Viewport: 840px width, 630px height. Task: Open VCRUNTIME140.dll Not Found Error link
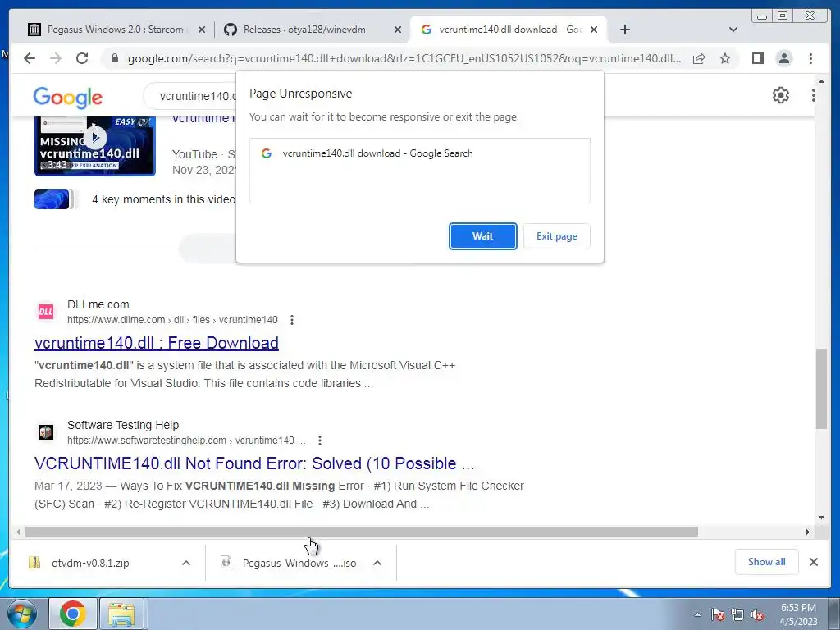[x=254, y=463]
